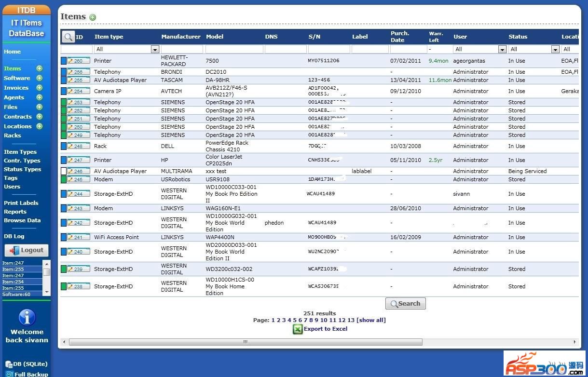Open Reports from the sidebar menu
Viewport: 588px width, 377px height.
pyautogui.click(x=15, y=212)
